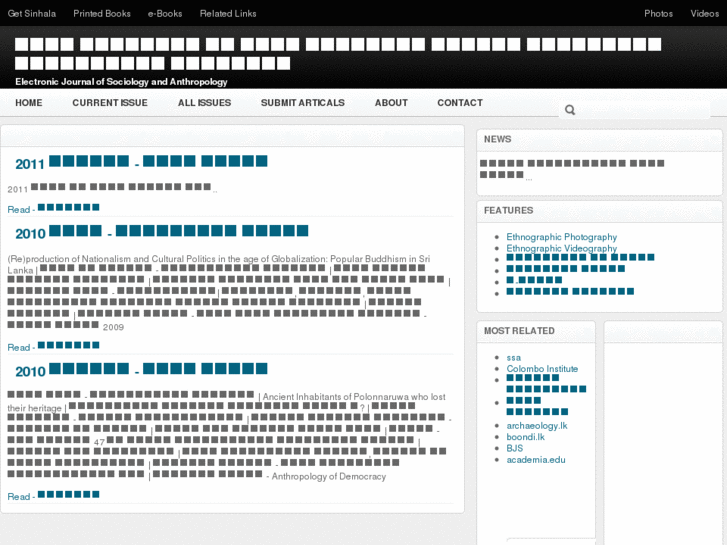Click the Anthropology of Democracy text
This screenshot has width=727, height=545.
click(x=329, y=476)
